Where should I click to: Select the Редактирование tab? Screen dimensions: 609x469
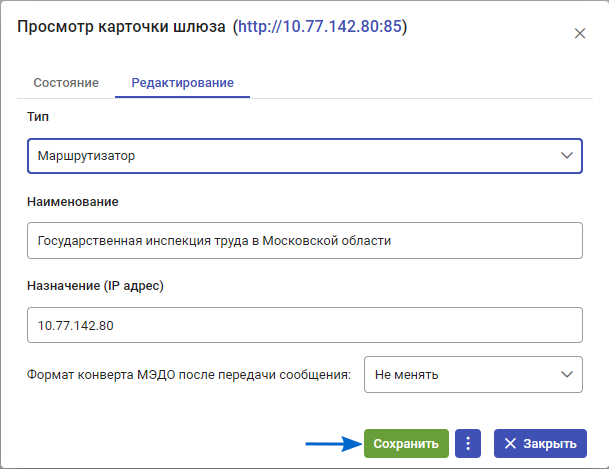tap(183, 83)
